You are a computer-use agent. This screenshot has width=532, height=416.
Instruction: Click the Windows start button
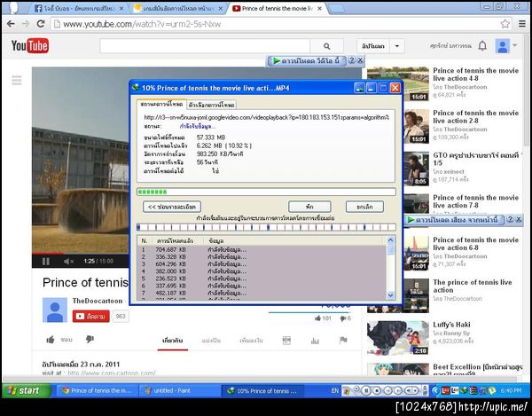(27, 390)
